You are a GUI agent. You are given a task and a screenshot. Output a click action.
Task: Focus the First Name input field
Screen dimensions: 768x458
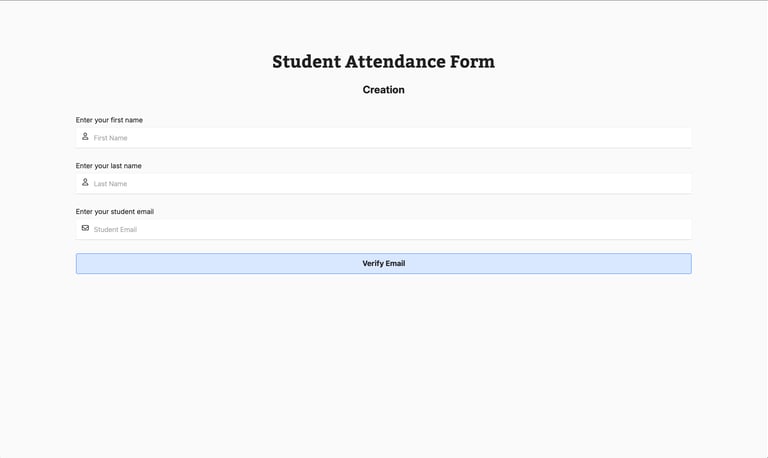point(384,138)
